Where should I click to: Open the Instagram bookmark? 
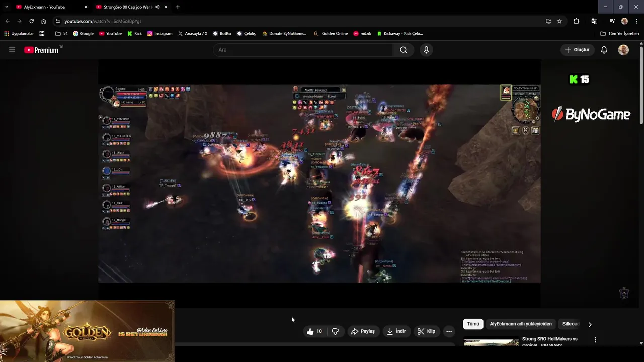click(x=159, y=34)
